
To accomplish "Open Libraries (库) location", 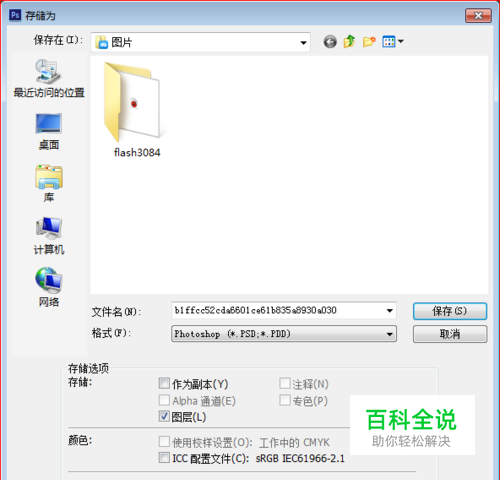I will coord(49,184).
